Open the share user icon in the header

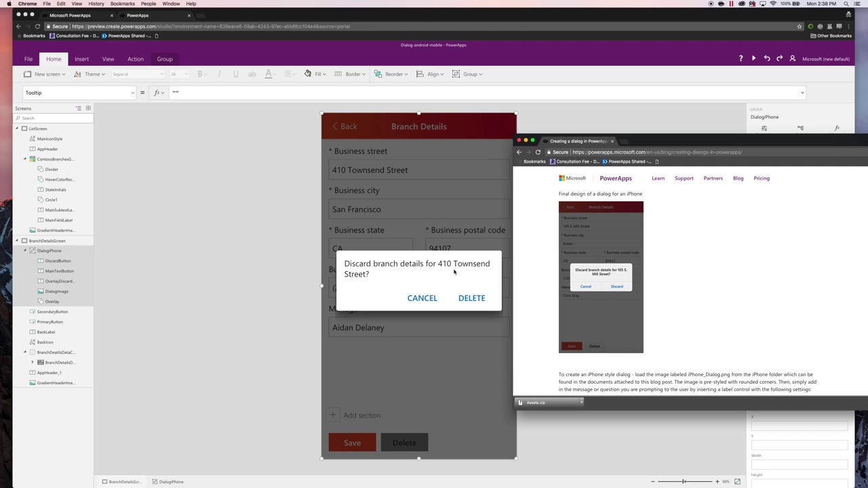click(x=792, y=59)
